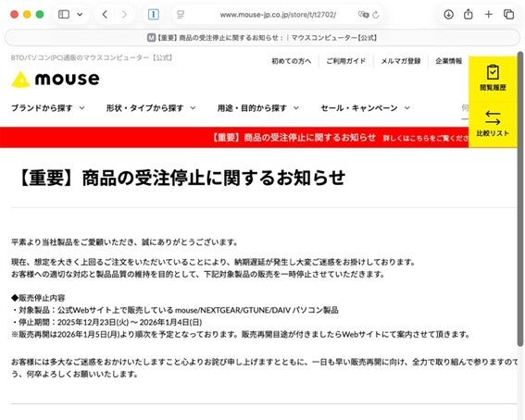Open the Reader view icon

pyautogui.click(x=181, y=15)
